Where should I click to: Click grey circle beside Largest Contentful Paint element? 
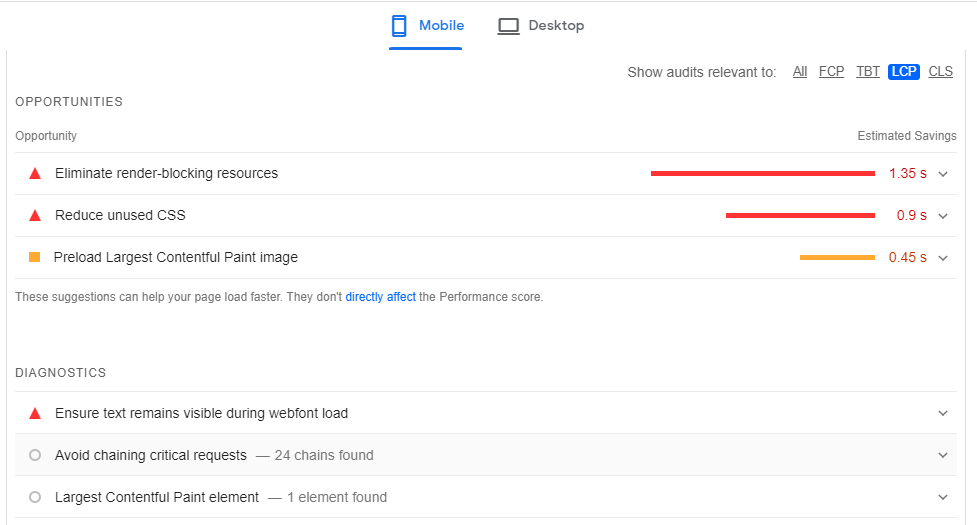tap(35, 497)
